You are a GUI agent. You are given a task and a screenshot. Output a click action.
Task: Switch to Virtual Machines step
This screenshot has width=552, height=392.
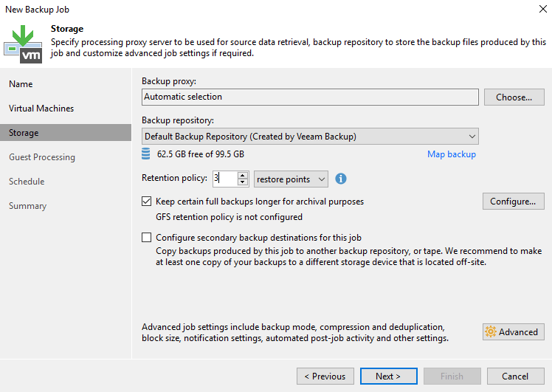(41, 109)
